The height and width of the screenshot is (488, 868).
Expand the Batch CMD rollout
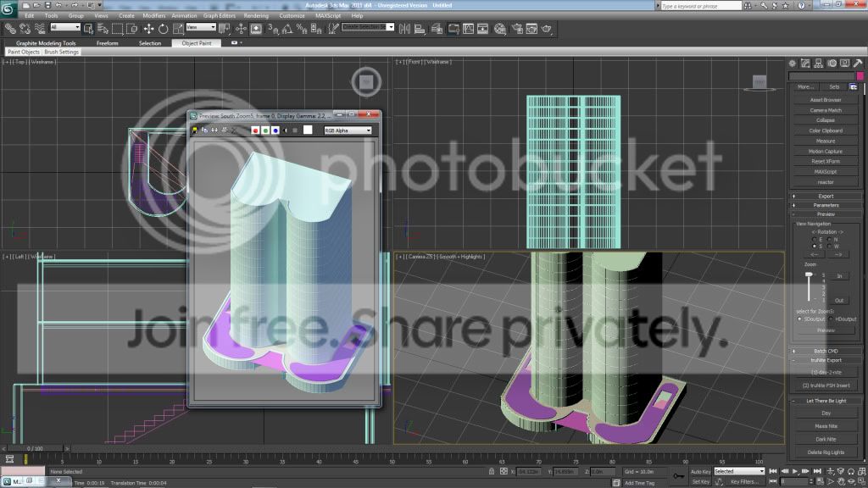tap(826, 351)
